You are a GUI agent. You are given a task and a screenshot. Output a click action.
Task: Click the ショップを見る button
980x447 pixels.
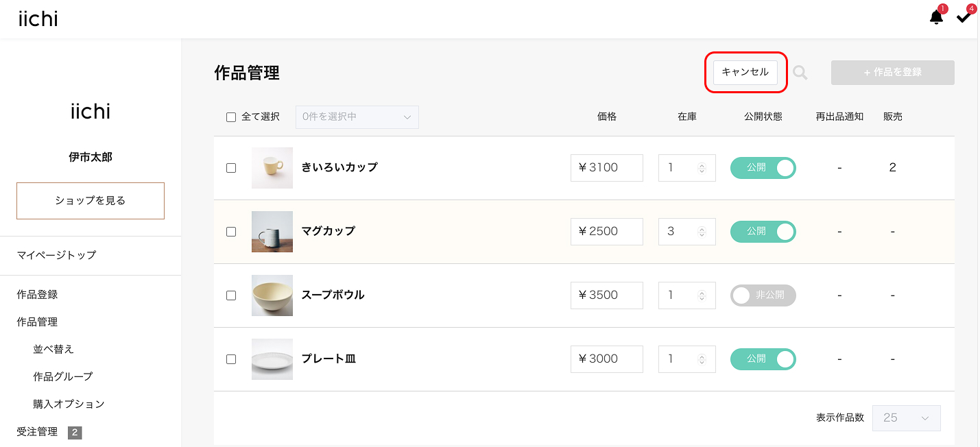(91, 201)
